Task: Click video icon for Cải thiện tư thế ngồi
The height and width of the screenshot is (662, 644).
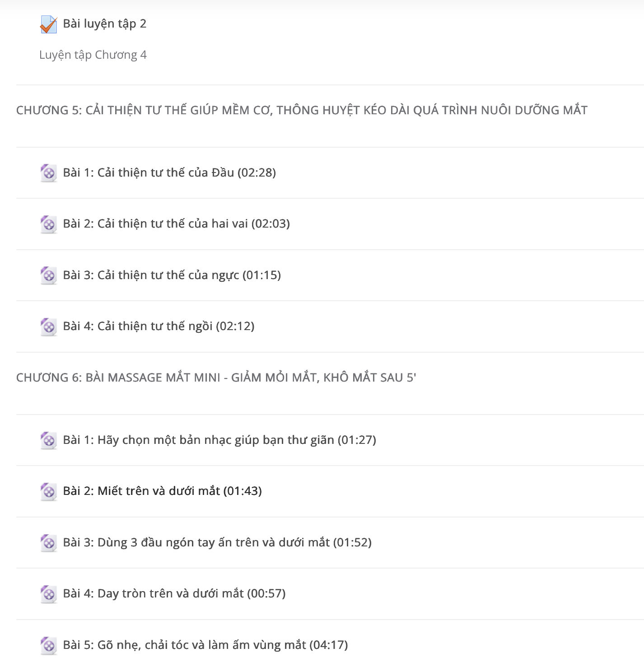Action: 48,326
